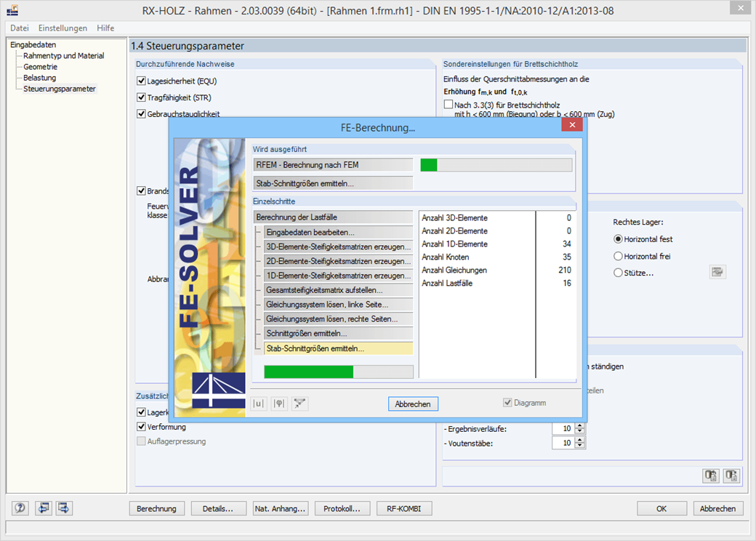
Task: Click '2D-Elemente-Steifigkeitsmatrizen erzeugen...' step
Action: click(x=338, y=261)
